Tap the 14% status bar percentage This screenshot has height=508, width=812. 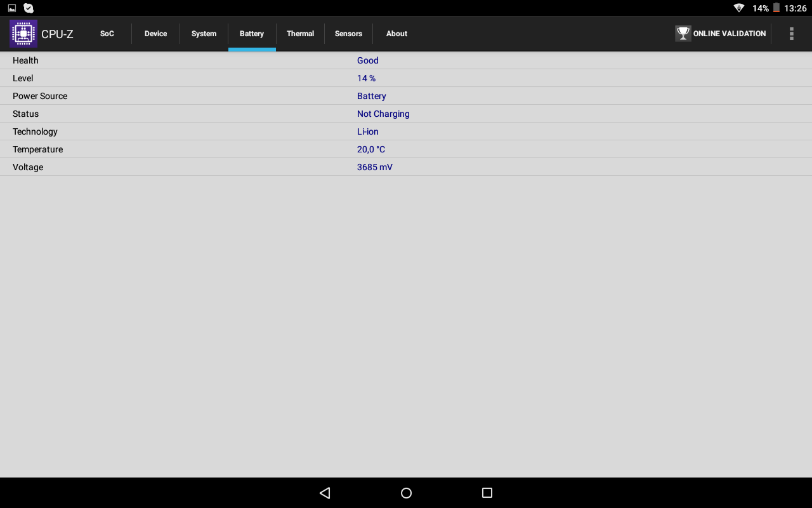[x=760, y=8]
